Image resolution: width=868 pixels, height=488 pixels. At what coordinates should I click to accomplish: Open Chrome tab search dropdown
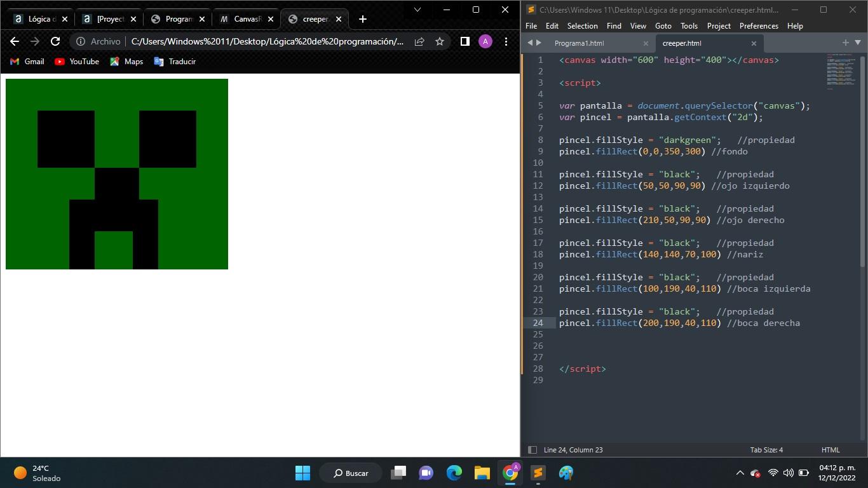417,10
